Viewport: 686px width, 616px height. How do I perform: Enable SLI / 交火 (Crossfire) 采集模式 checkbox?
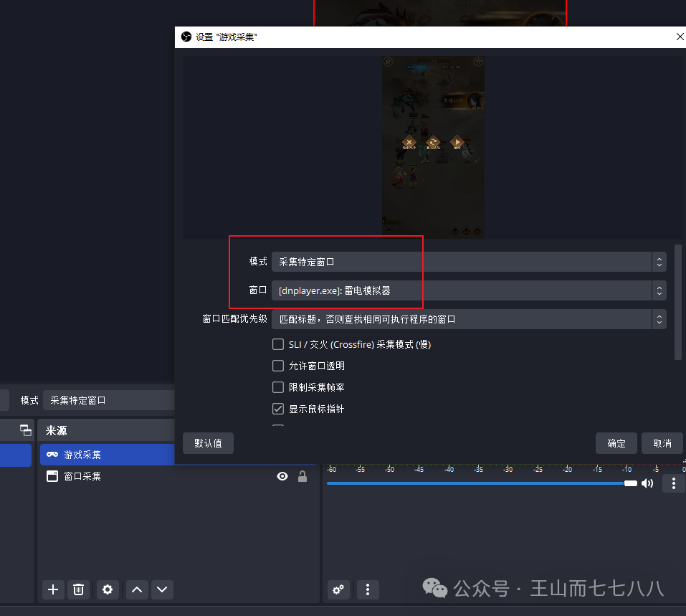pyautogui.click(x=278, y=344)
